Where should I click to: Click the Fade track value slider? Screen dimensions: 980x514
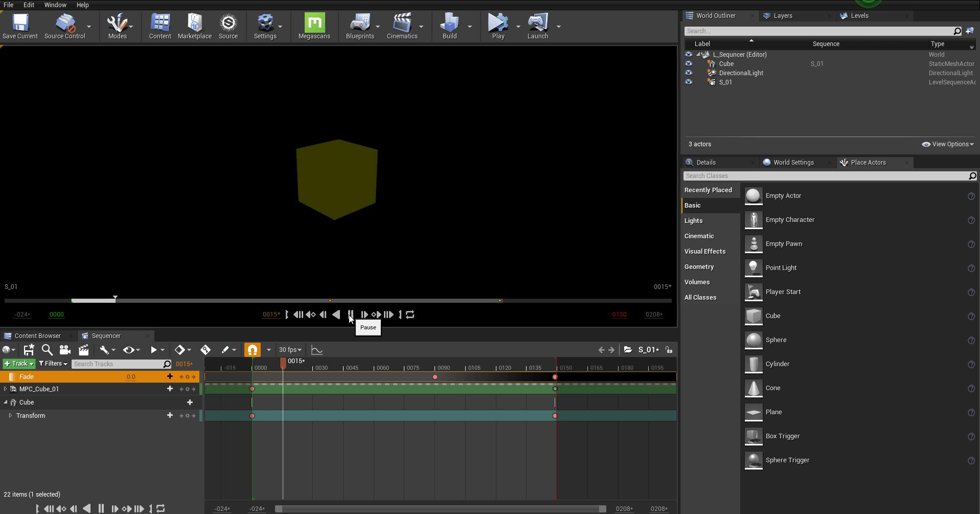coord(131,376)
